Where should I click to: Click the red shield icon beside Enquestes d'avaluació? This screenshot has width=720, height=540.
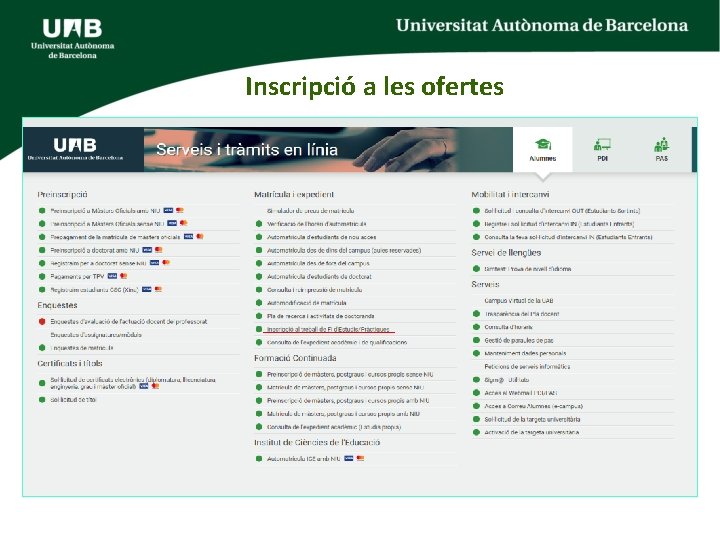coord(42,321)
